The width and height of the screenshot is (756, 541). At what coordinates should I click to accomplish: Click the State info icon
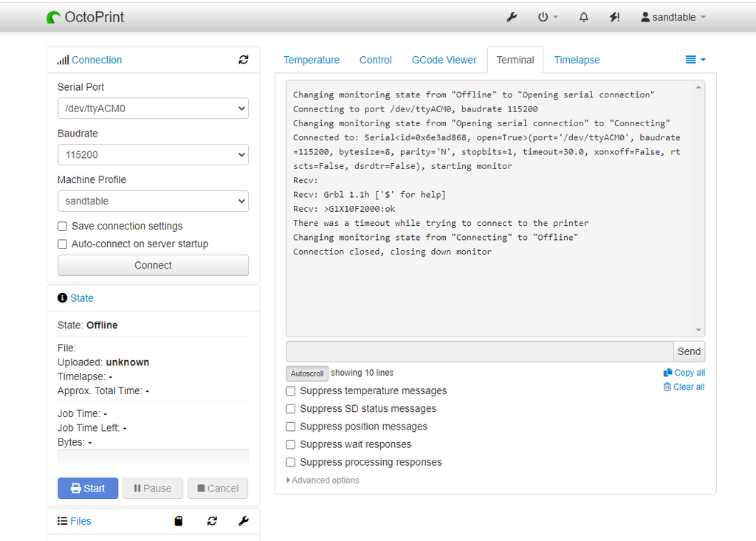(62, 298)
